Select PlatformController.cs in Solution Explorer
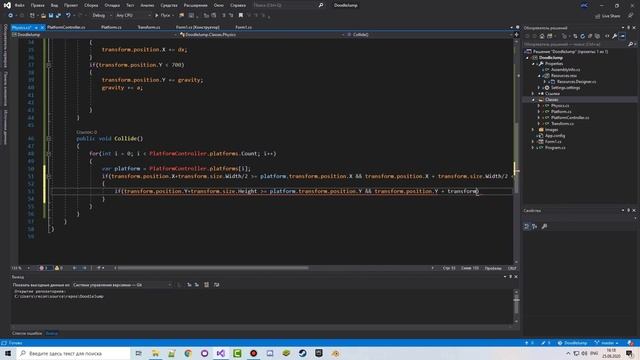Image resolution: width=640 pixels, height=360 pixels. (x=570, y=118)
